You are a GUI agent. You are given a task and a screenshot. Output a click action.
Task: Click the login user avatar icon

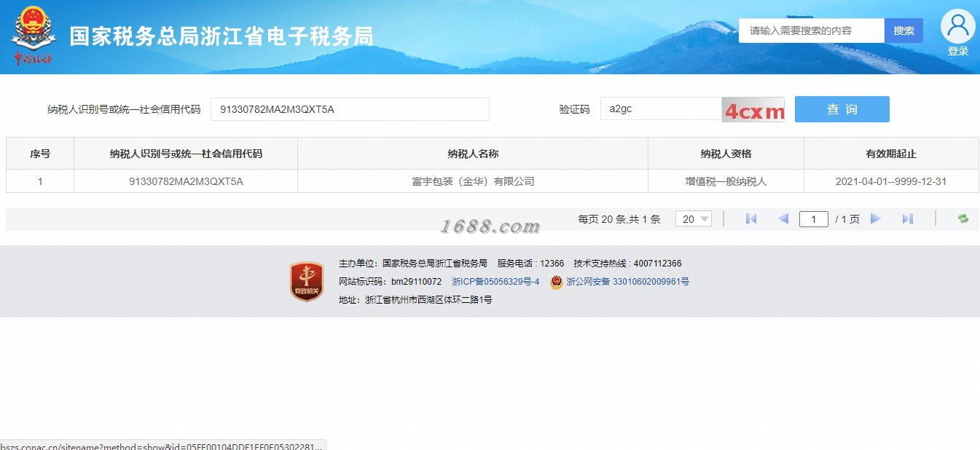click(x=957, y=27)
